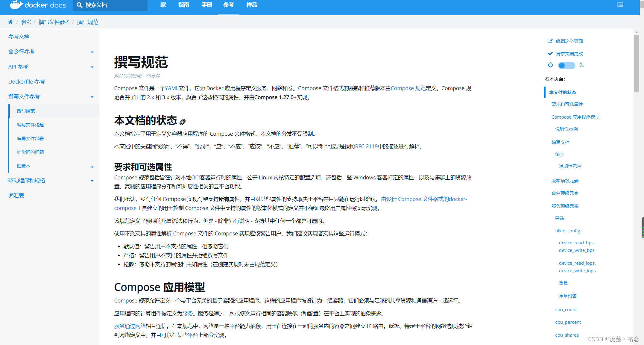Click the scrollbar up arrow
The height and width of the screenshot is (345, 644).
point(637,32)
